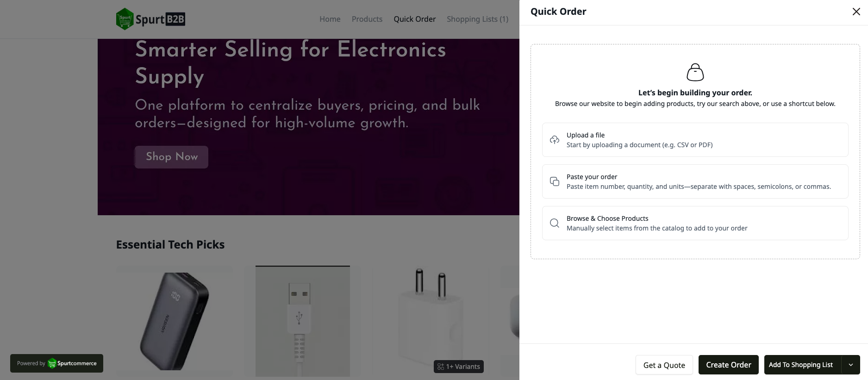
Task: Select the Paste your order option
Action: pyautogui.click(x=695, y=181)
